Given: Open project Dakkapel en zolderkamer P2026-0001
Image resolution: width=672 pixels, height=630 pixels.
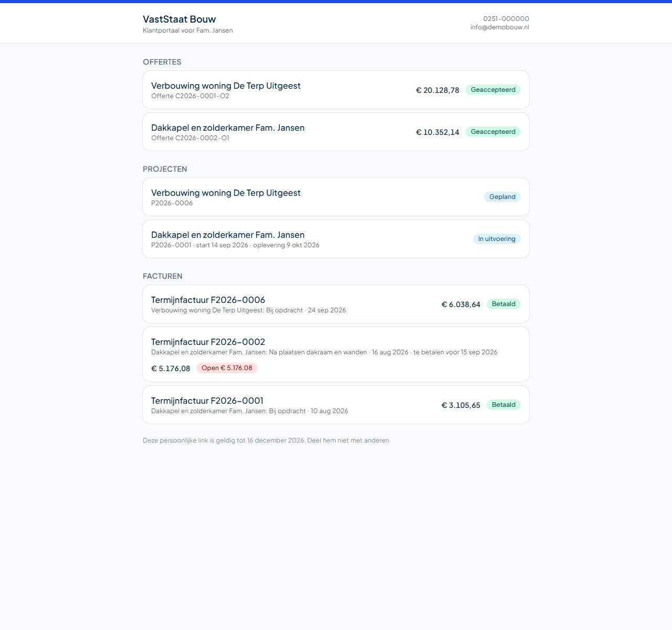Looking at the screenshot, I should 336,239.
